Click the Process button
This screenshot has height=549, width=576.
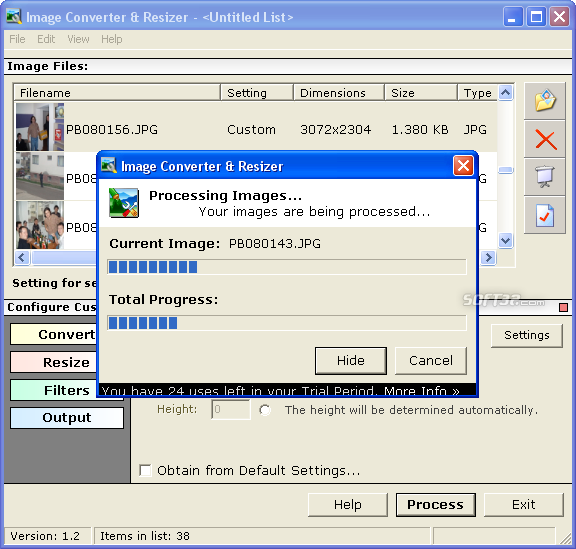[435, 505]
